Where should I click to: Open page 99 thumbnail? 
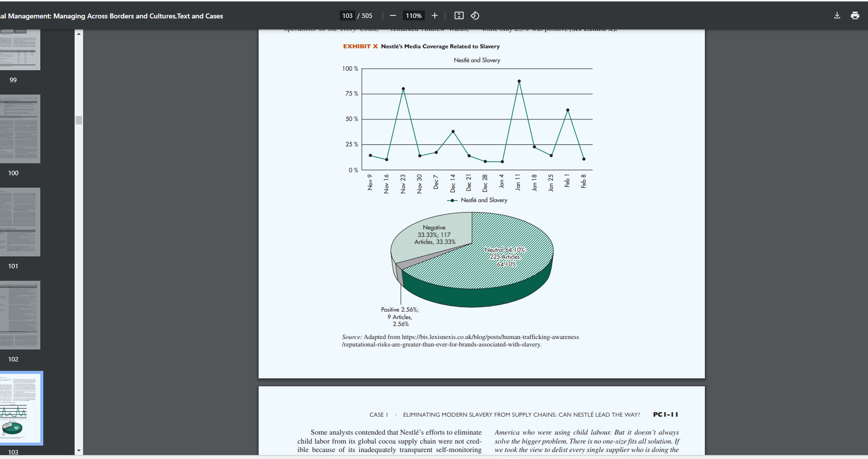tap(19, 49)
